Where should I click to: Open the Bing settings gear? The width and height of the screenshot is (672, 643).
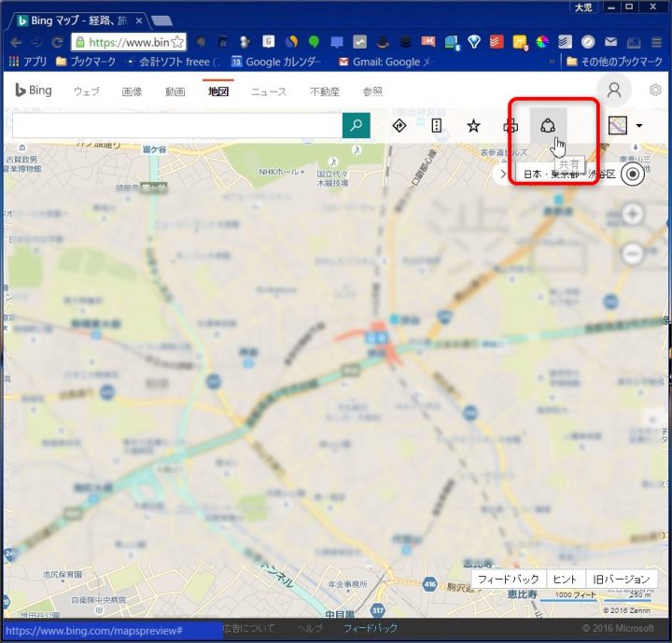[655, 90]
